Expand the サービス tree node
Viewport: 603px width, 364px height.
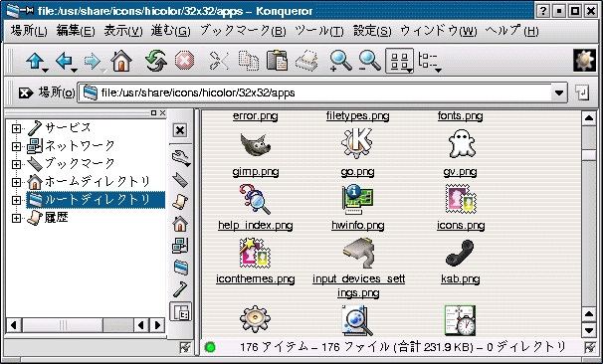tap(16, 128)
